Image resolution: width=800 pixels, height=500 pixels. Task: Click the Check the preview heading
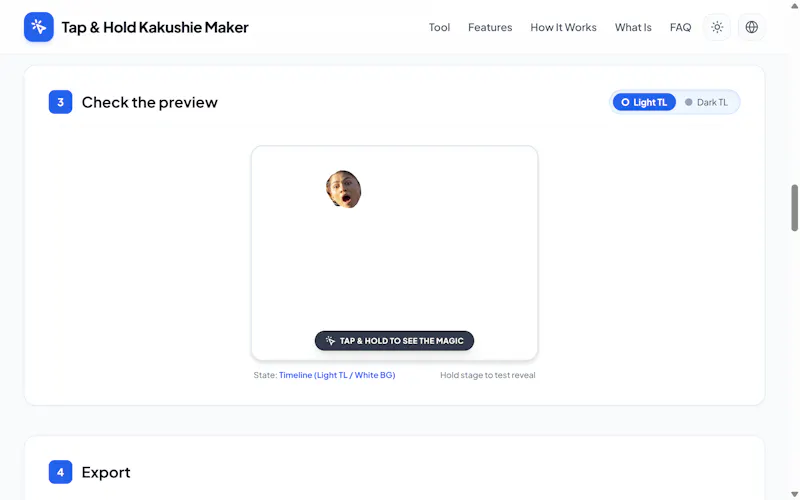pyautogui.click(x=149, y=102)
